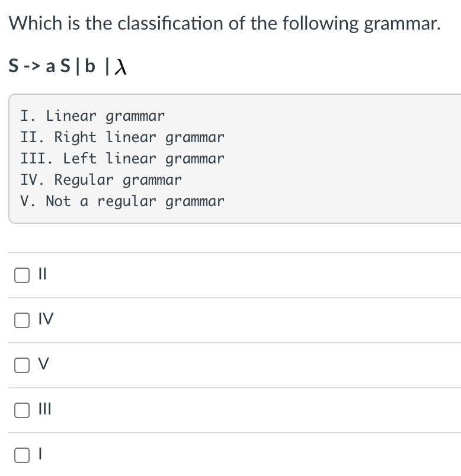Check the checkbox for option V
The width and height of the screenshot is (461, 476).
[21, 365]
